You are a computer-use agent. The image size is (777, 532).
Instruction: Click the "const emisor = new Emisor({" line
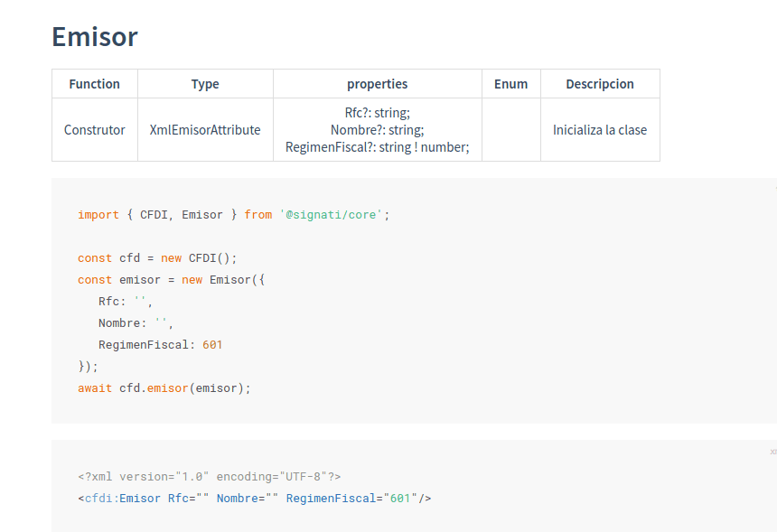172,280
